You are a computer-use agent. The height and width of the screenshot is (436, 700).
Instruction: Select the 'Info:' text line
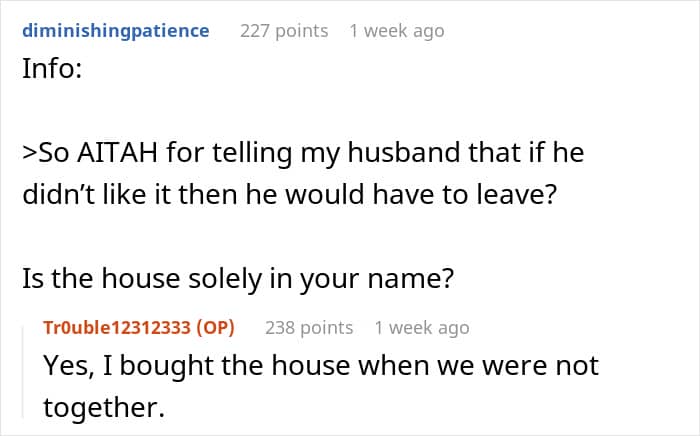52,69
